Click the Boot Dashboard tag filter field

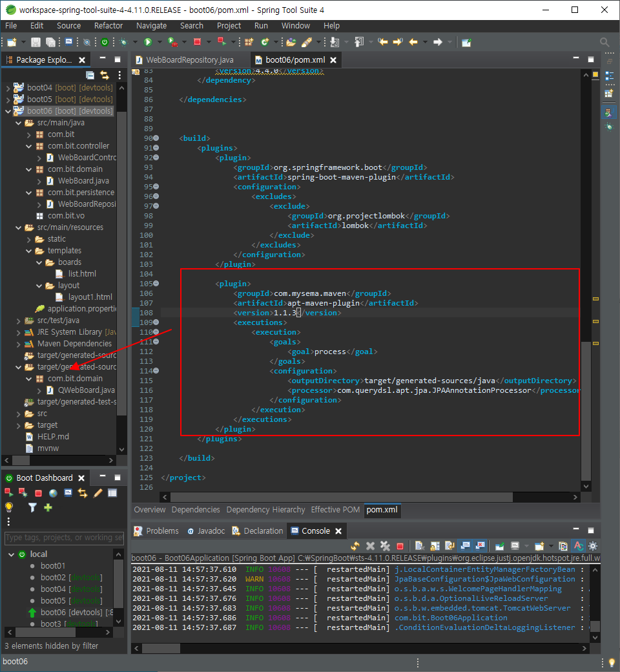click(x=64, y=538)
